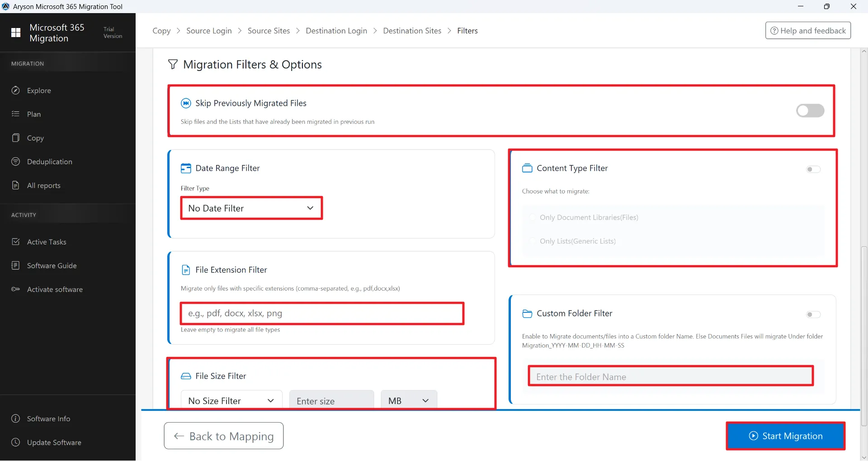Click Back to Mapping button

[224, 436]
